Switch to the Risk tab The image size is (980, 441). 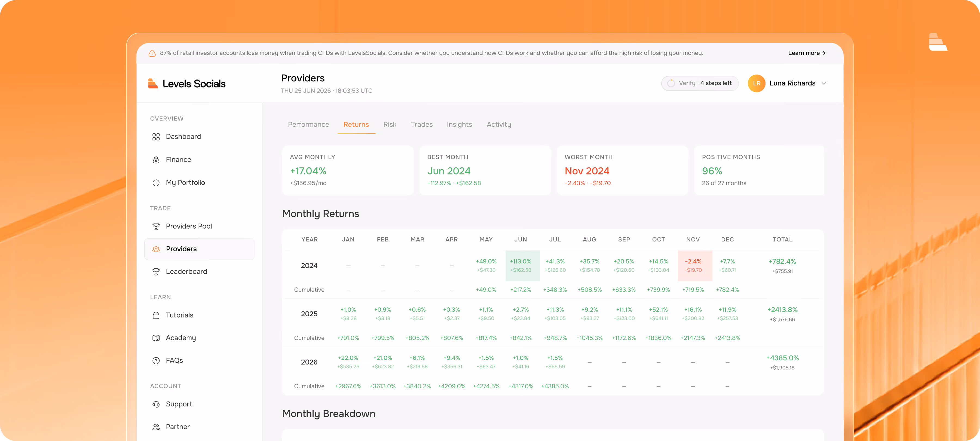coord(390,124)
